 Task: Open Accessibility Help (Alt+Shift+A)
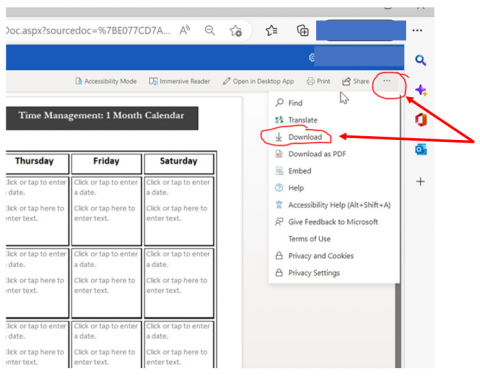[333, 205]
